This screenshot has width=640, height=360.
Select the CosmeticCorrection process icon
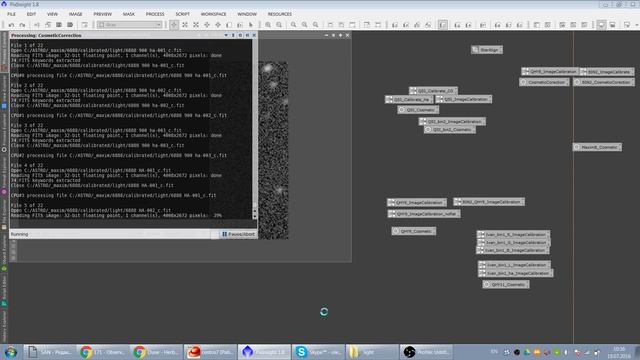click(544, 82)
